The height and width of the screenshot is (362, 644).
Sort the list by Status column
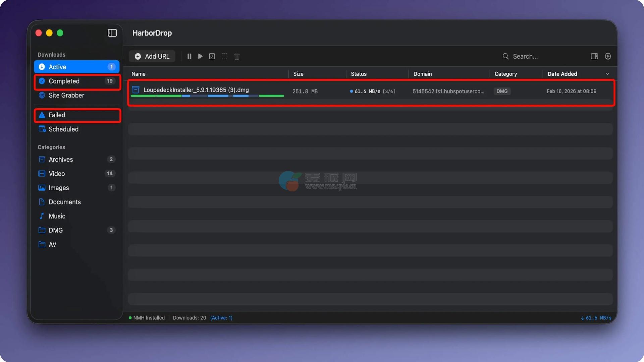(359, 74)
